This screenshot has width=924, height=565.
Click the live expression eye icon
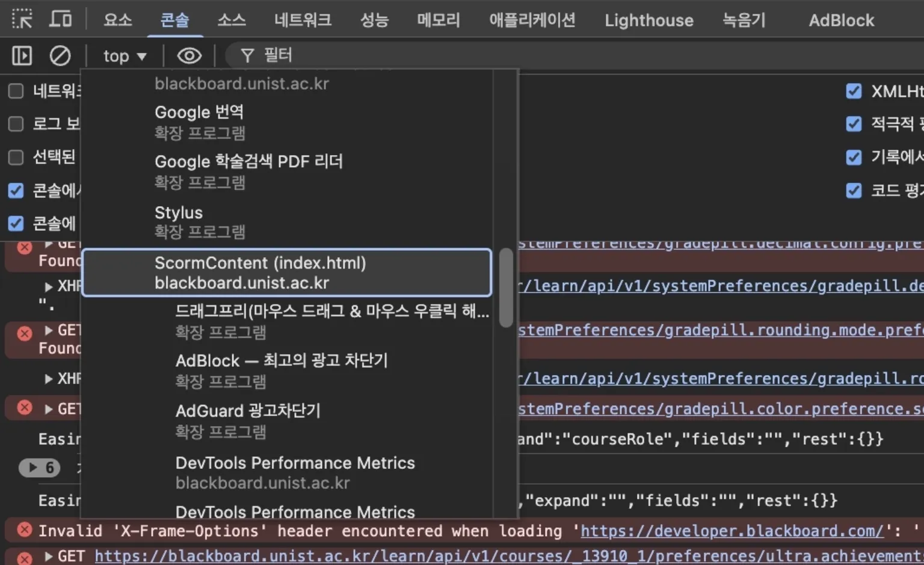pyautogui.click(x=189, y=56)
